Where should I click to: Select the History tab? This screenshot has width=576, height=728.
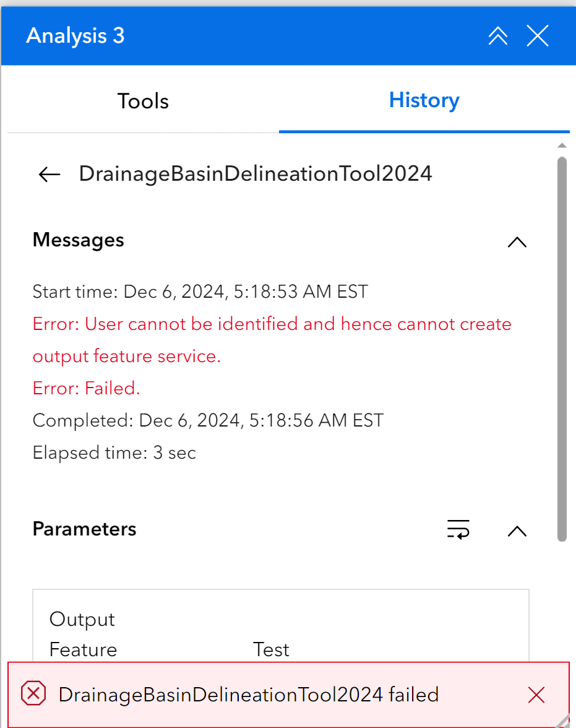click(424, 100)
